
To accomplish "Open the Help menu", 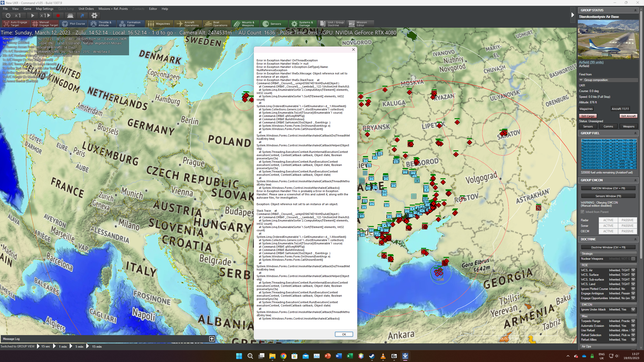I will click(x=165, y=9).
